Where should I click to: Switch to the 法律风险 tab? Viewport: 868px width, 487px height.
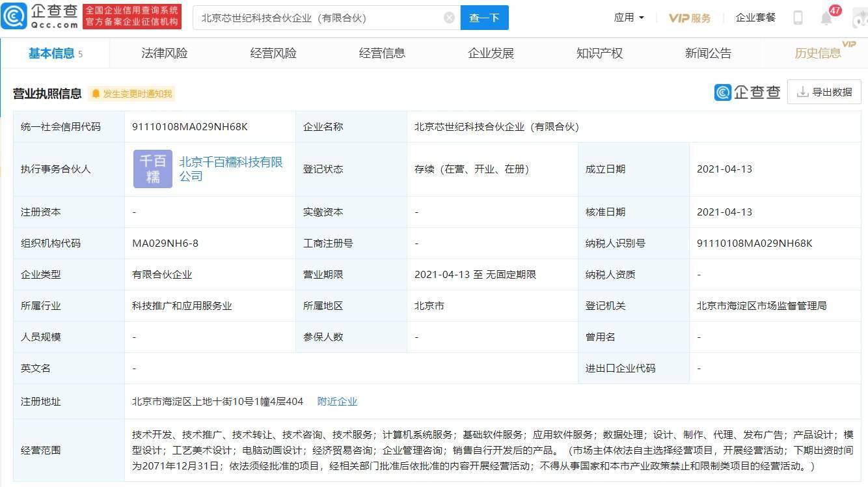tap(165, 53)
